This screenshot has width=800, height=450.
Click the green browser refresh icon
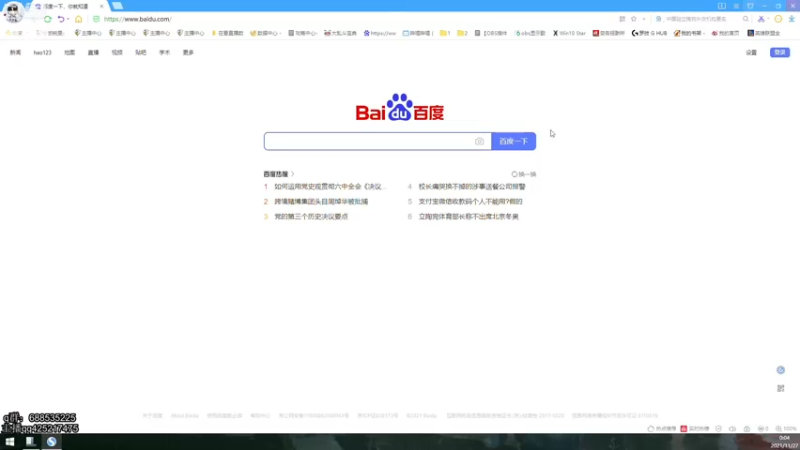click(47, 19)
